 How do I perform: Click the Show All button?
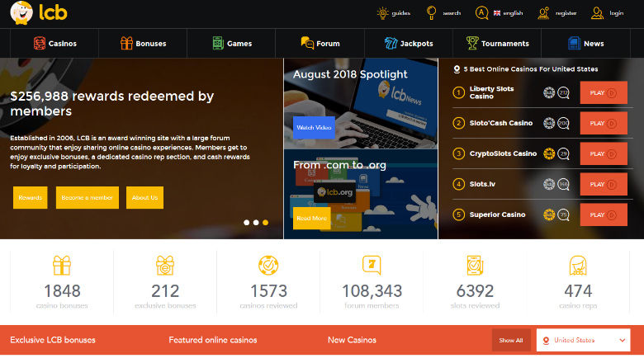click(511, 340)
